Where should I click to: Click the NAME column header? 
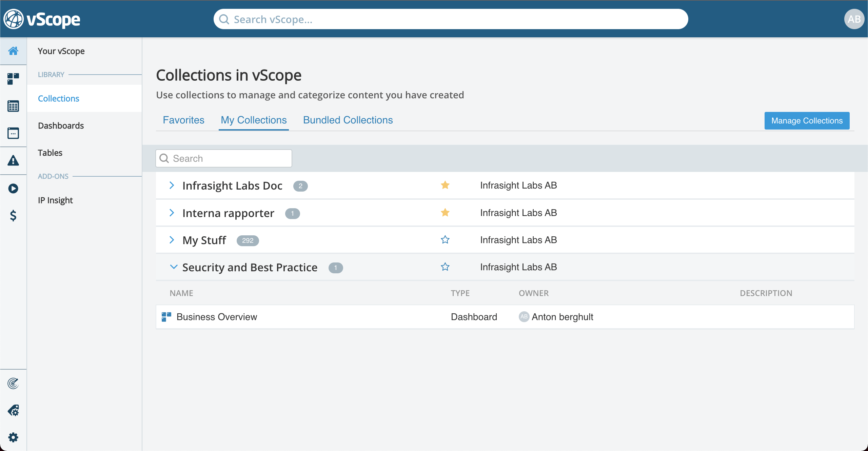tap(181, 293)
